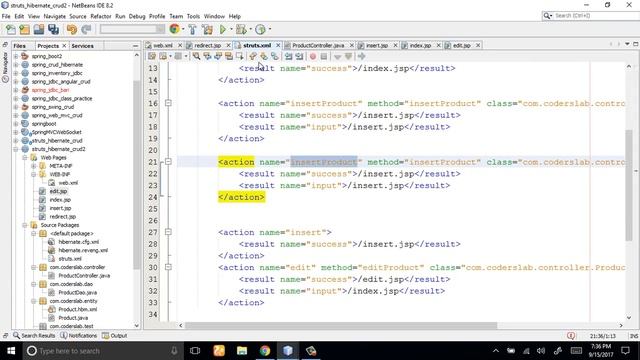This screenshot has width=640, height=360.
Task: Click the editor horizontal scrollbar thumb
Action: [341, 326]
